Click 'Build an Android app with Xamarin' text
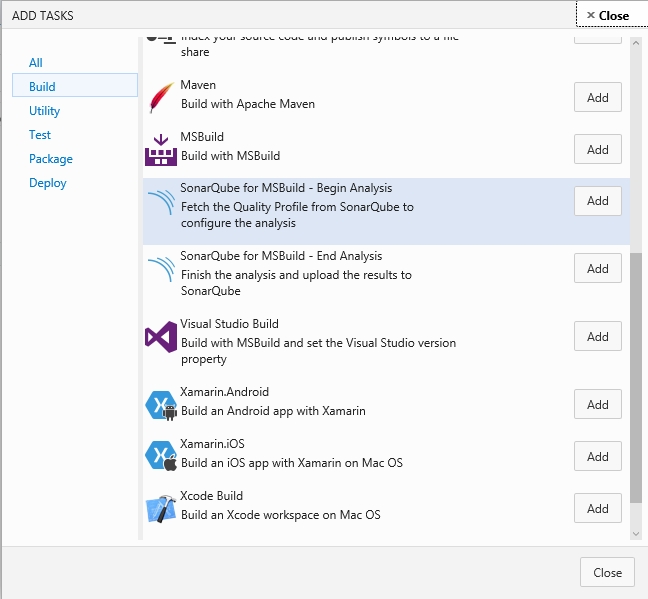Screen dimensions: 648x599 click(273, 411)
